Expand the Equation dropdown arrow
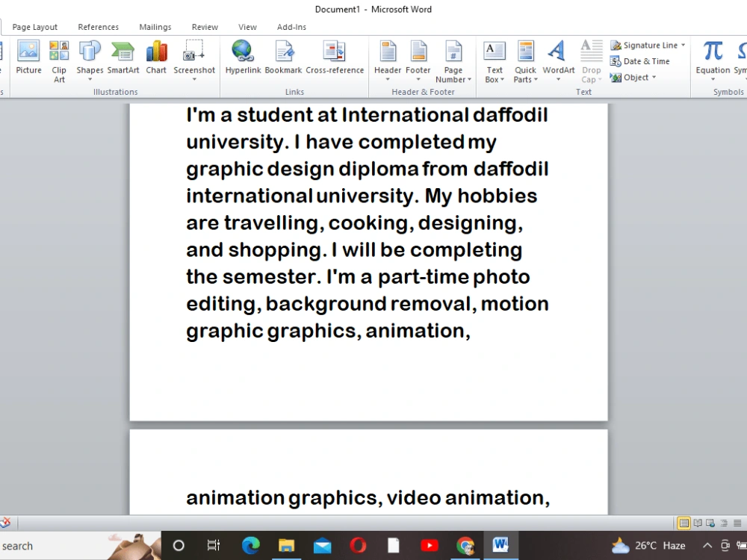 coord(713,80)
